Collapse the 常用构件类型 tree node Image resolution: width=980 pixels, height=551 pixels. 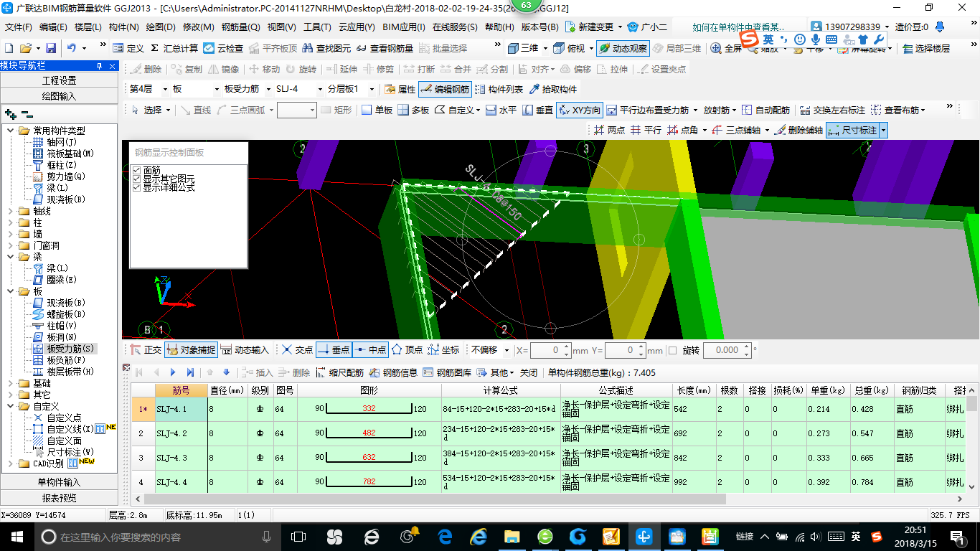(x=10, y=131)
